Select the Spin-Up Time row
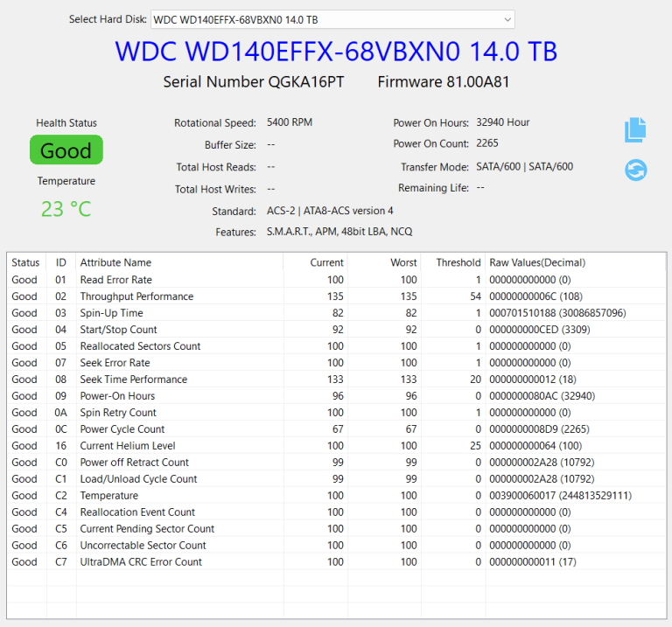This screenshot has height=627, width=672. click(x=336, y=313)
